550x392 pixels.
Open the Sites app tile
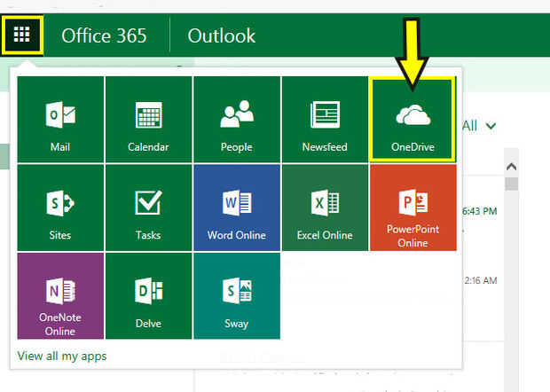coord(60,208)
